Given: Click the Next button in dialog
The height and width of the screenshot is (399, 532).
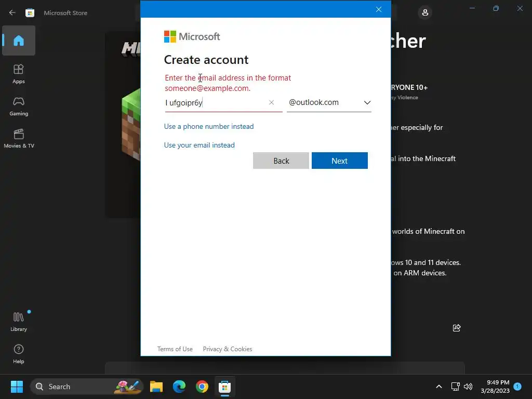Looking at the screenshot, I should pos(340,161).
